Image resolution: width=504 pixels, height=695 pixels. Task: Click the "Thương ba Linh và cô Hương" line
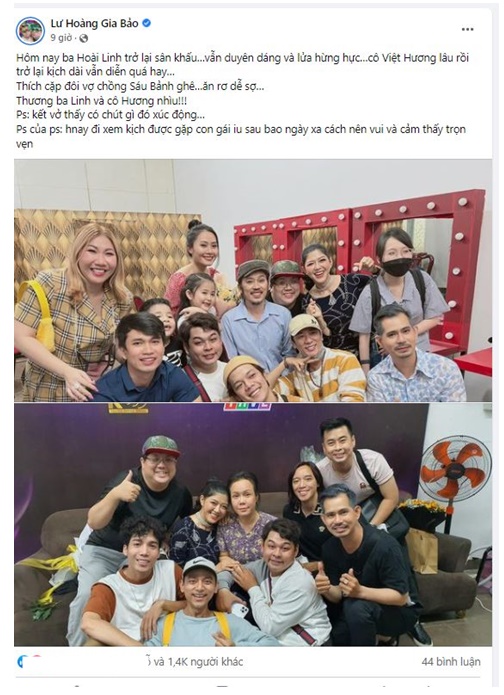point(102,101)
